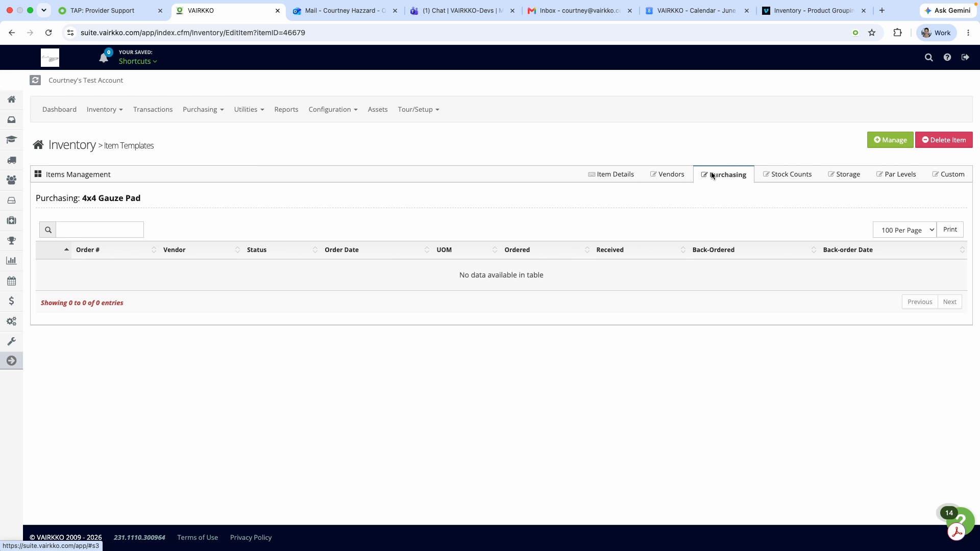Click the header search magnifier icon

(929, 58)
